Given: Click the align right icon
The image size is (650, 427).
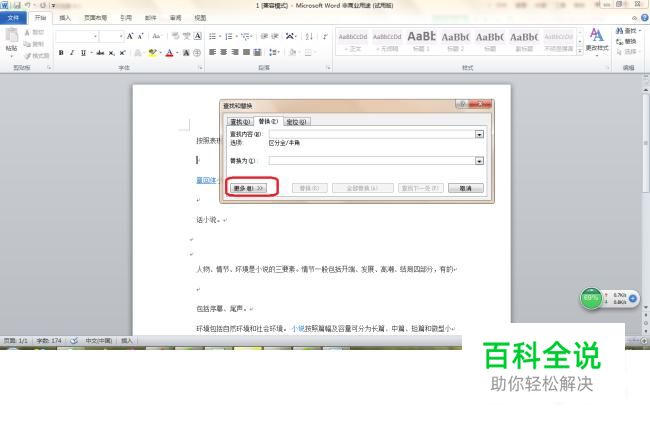Looking at the screenshot, I should click(x=235, y=52).
